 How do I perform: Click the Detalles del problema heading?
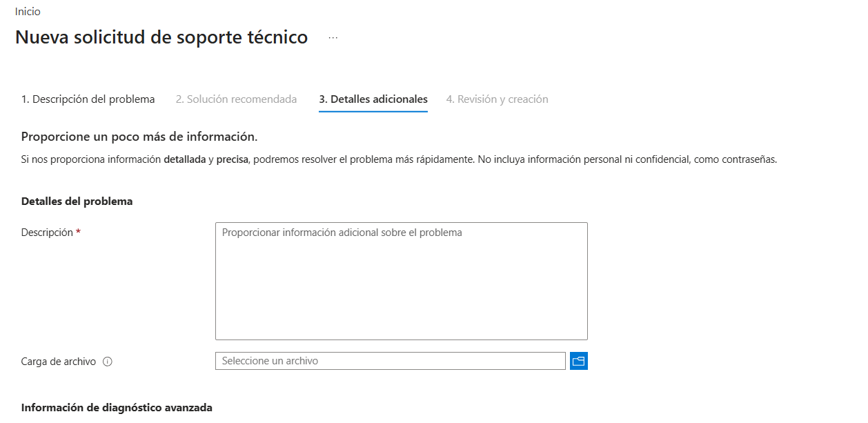tap(77, 201)
